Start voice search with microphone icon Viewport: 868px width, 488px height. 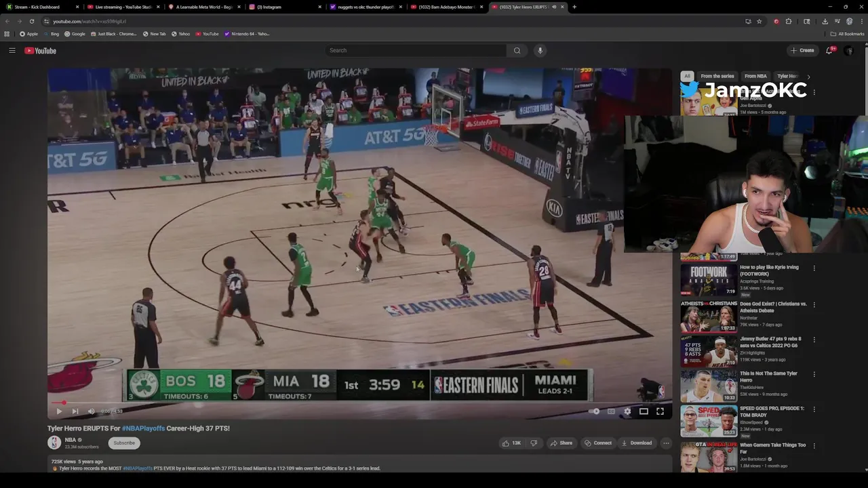(540, 50)
